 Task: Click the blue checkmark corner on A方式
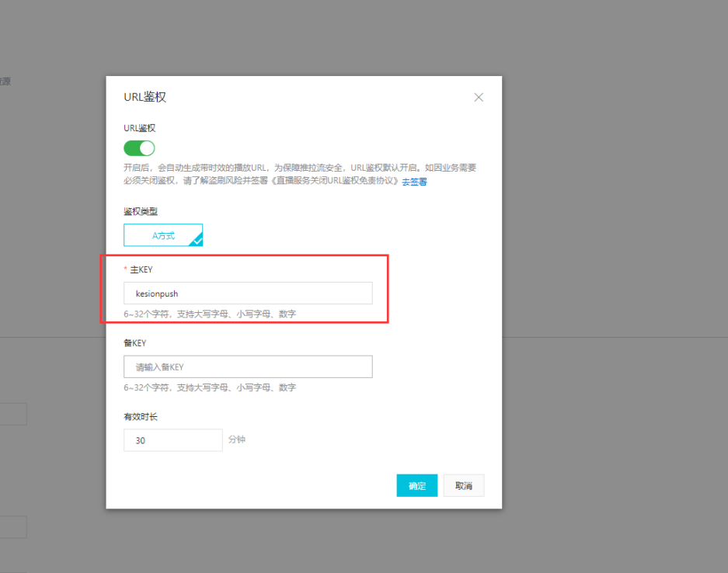(197, 241)
